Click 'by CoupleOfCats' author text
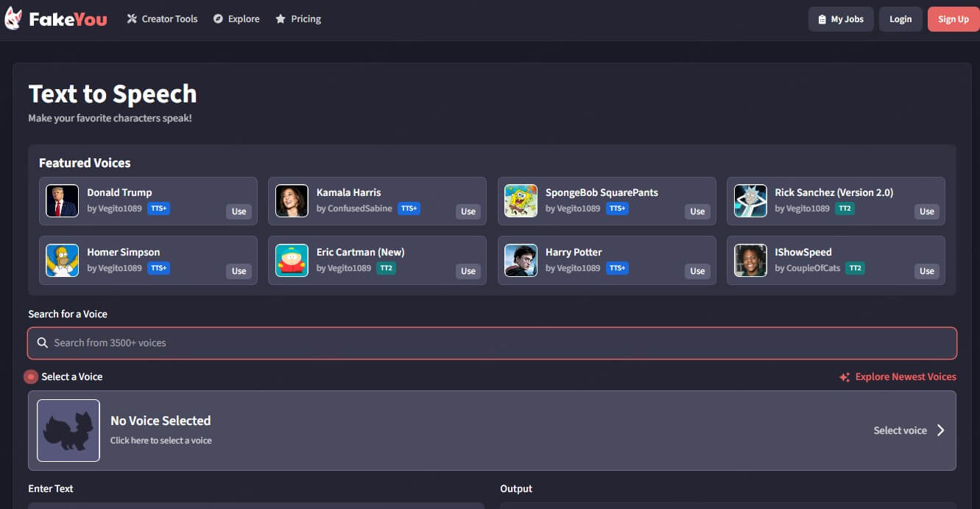Screen dimensions: 980x509 pyautogui.click(x=807, y=268)
